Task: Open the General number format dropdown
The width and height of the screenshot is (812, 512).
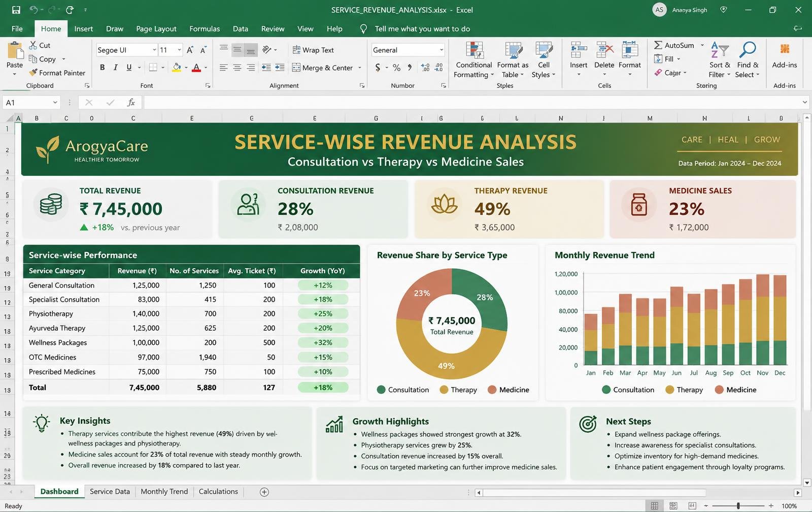Action: tap(442, 50)
